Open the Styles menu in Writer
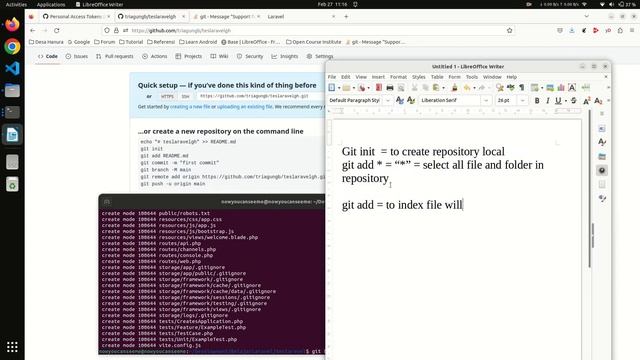 tap(418, 77)
